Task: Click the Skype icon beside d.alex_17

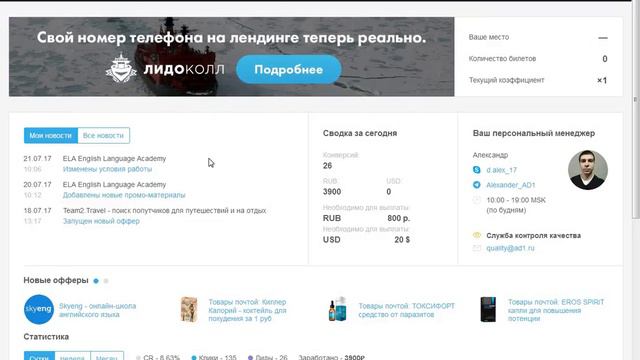Action: [476, 169]
